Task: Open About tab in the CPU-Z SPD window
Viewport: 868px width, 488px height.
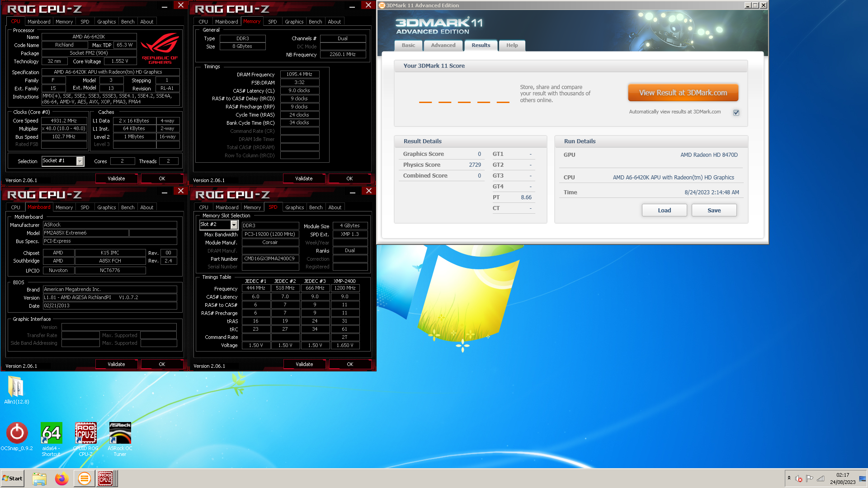Action: point(335,207)
